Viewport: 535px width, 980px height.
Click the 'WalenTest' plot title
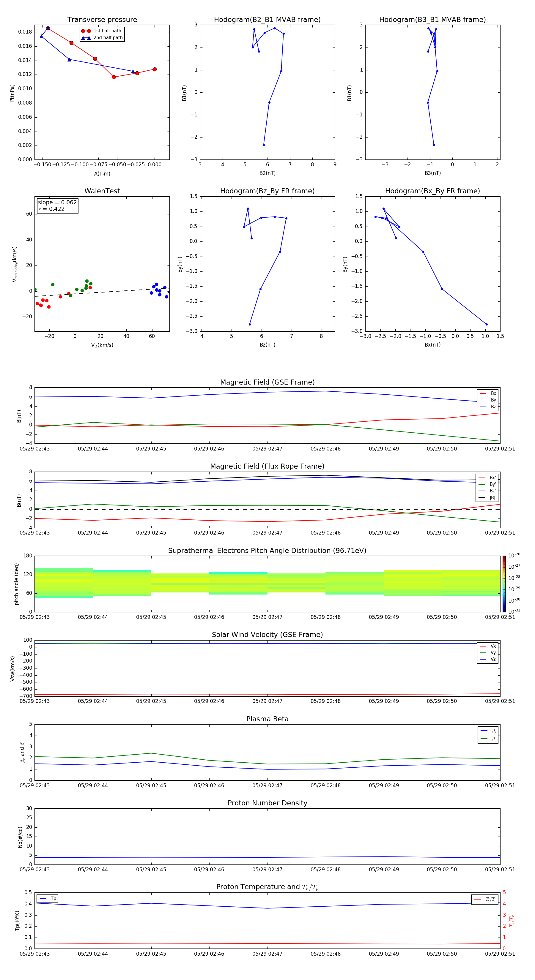102,191
